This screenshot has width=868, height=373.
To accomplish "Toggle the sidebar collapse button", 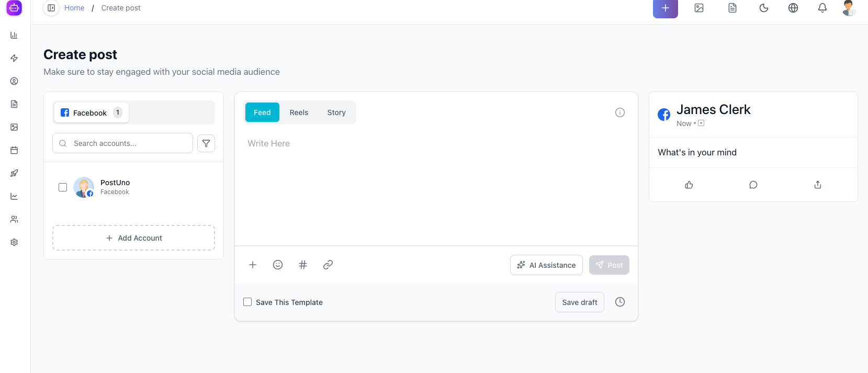I will coord(51,8).
